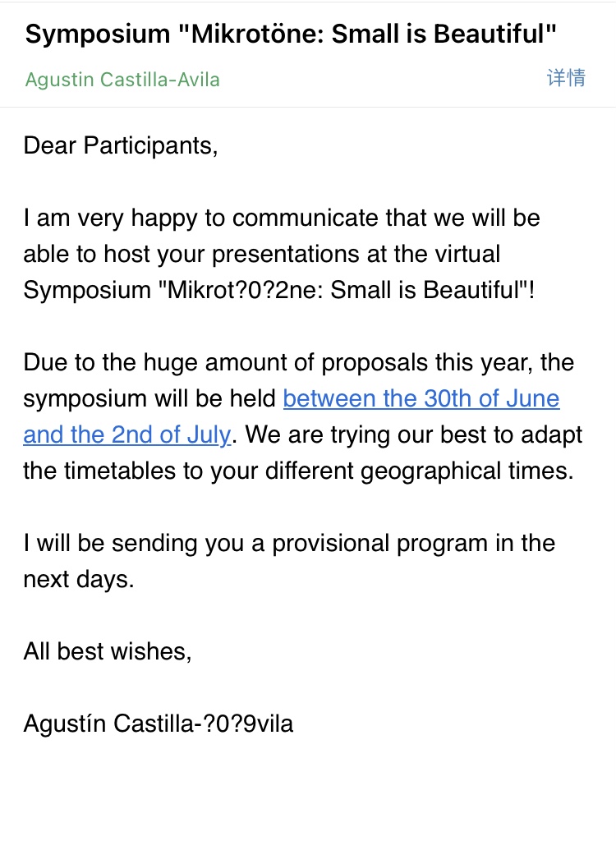Viewport: 616px width, 841px height.
Task: Click the bold email subject title
Action: coord(292,34)
